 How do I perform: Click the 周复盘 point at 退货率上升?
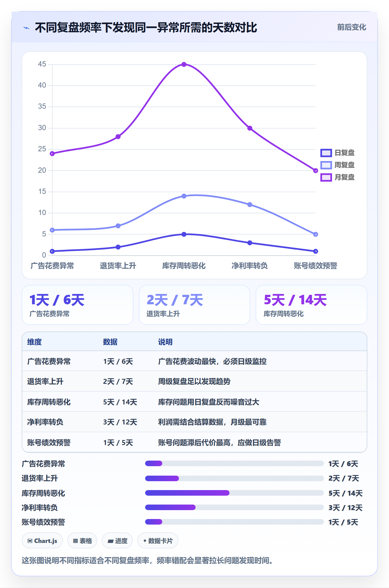click(118, 226)
